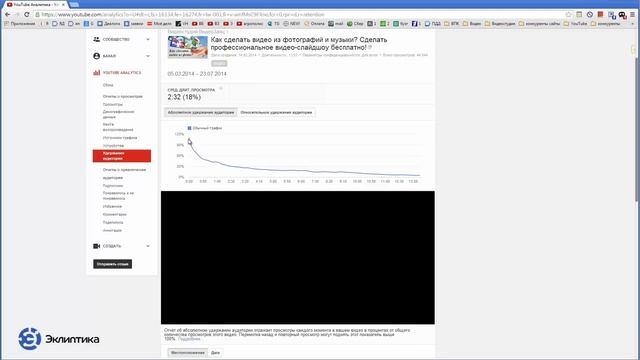Reload the YouTube Analytics page
The image size is (640, 360).
click(x=27, y=14)
